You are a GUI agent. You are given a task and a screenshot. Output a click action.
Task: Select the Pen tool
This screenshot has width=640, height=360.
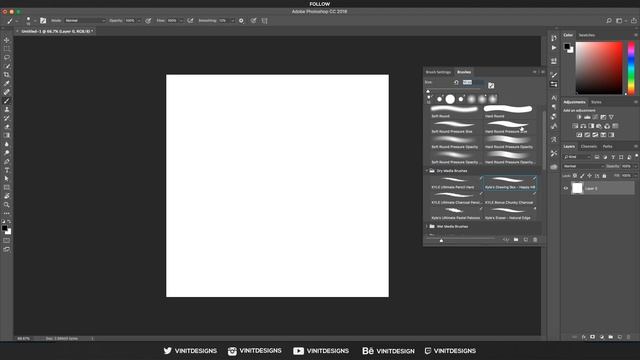coord(7,162)
